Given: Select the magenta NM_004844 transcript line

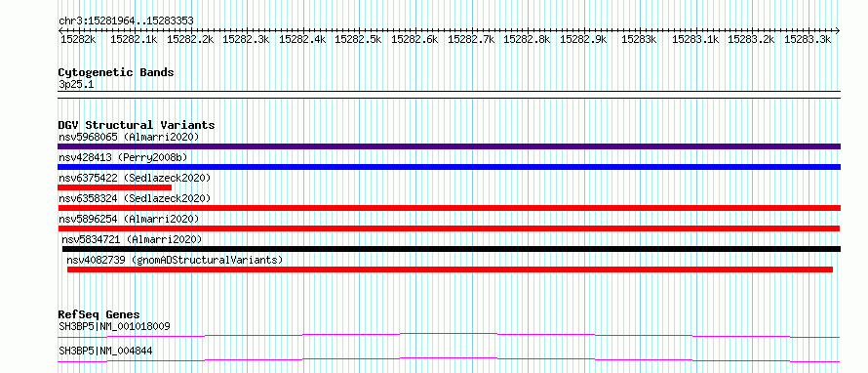Looking at the screenshot, I should click(449, 359).
